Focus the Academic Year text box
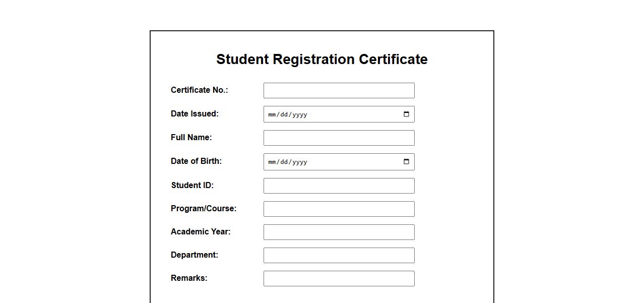Viewport: 644px width, 303px height. click(339, 232)
